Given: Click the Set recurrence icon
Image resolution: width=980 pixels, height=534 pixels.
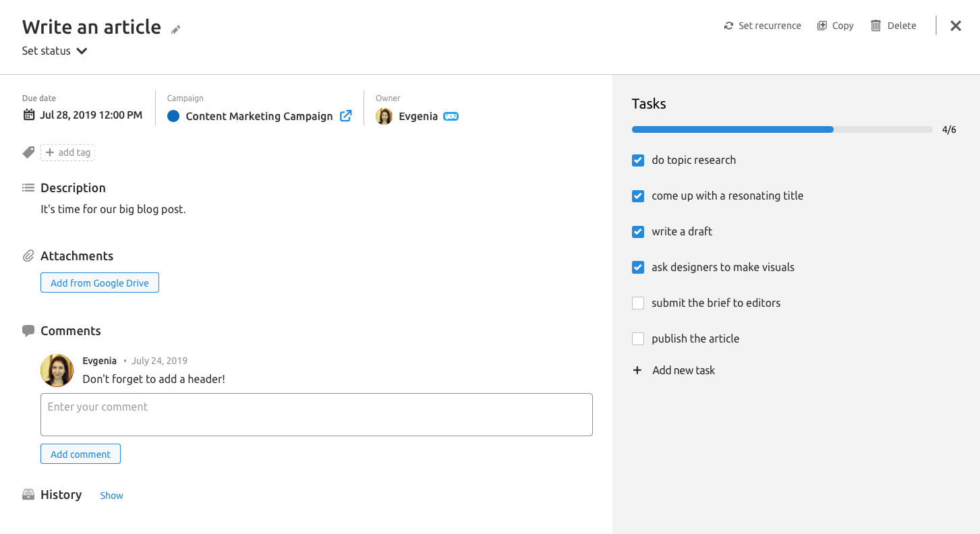Looking at the screenshot, I should [x=728, y=25].
